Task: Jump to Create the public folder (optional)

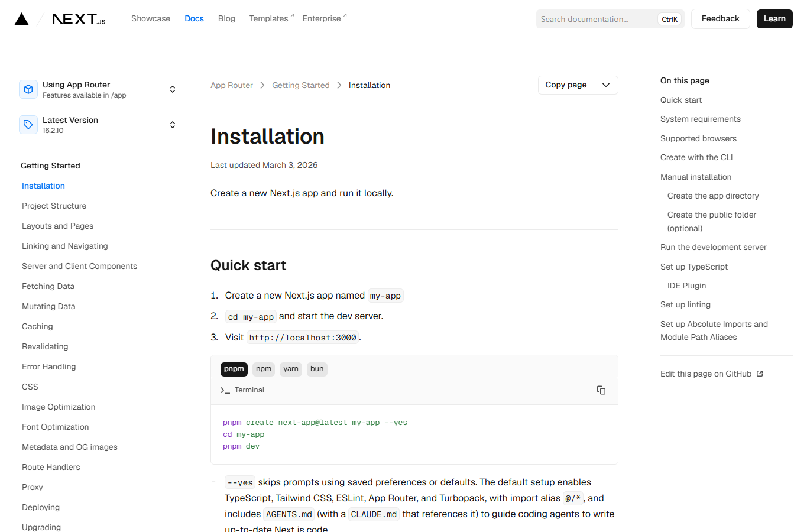Action: pos(712,221)
